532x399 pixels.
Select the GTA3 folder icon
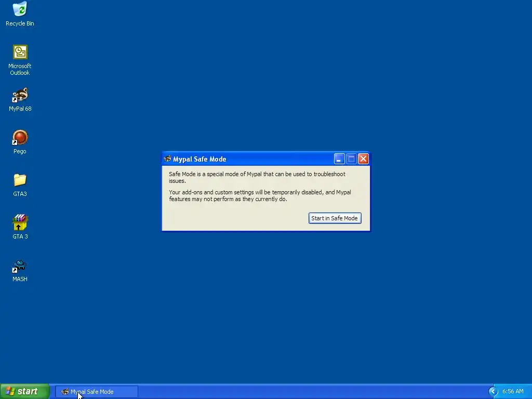coord(20,180)
